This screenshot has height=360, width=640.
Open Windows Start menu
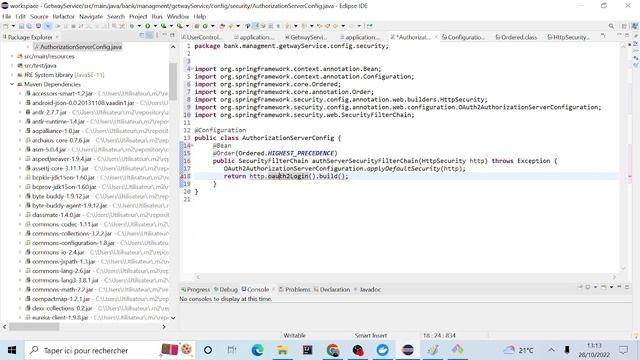12,350
